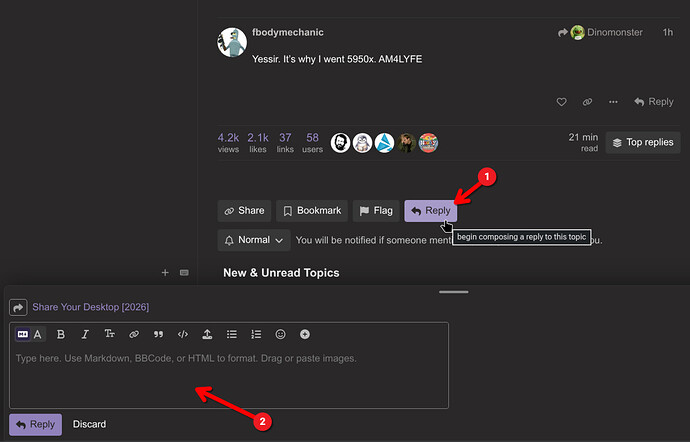Click Top replies button
Viewport: 690px width, 442px height.
[x=643, y=142]
